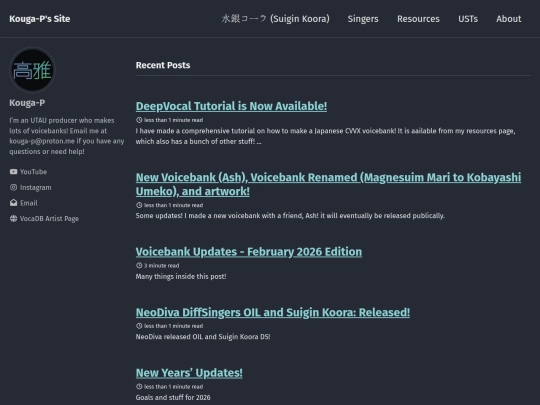This screenshot has height=405, width=540.
Task: Click the clock icon under Voicebank Updates post
Action: click(x=139, y=266)
